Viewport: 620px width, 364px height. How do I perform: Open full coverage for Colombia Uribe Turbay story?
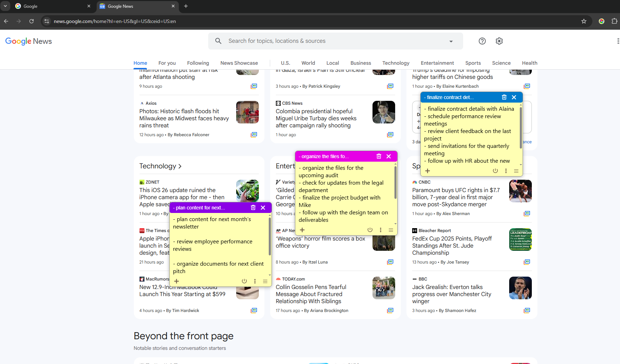[390, 135]
